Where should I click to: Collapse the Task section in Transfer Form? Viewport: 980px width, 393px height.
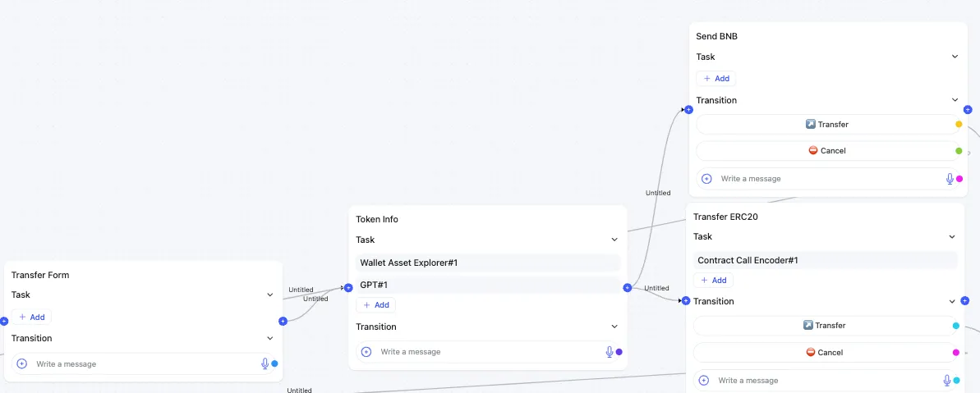point(269,295)
